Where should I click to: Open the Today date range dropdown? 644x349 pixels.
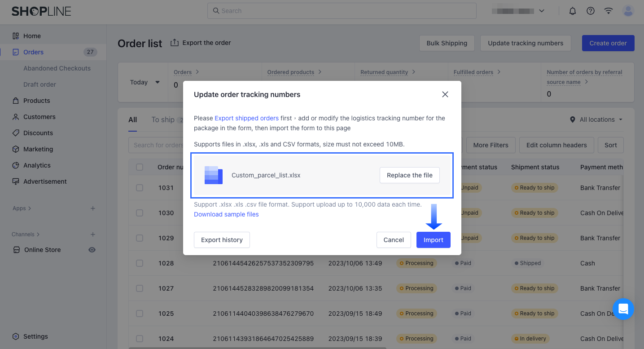click(x=145, y=82)
